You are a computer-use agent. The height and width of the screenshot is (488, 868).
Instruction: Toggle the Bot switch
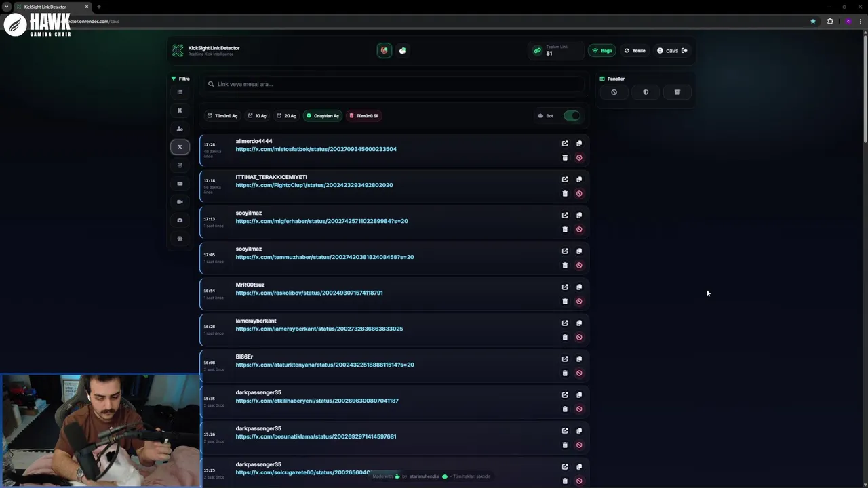click(572, 116)
